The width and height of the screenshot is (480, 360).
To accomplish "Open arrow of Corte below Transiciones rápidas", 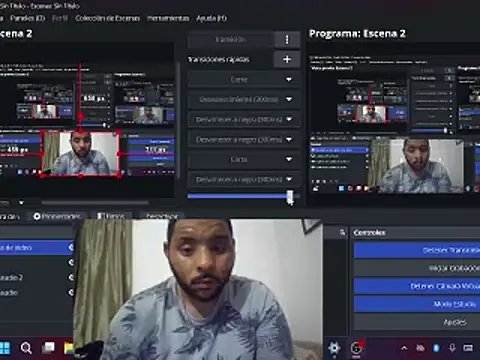I will point(289,79).
